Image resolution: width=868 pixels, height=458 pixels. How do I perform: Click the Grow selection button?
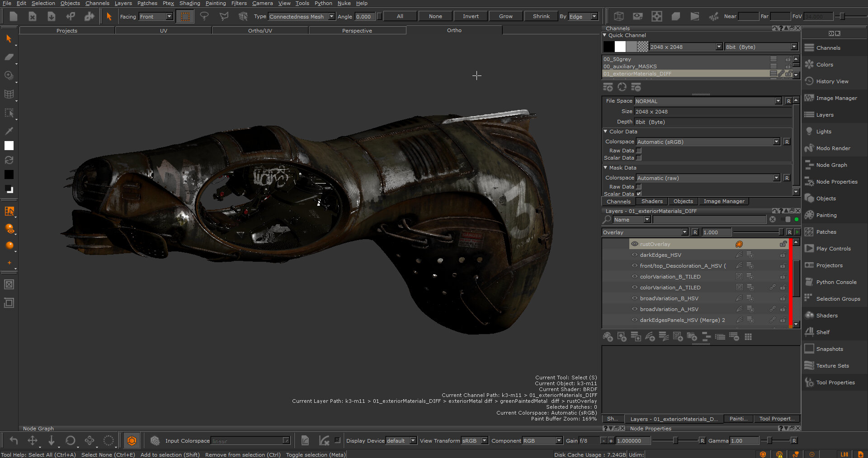505,16
